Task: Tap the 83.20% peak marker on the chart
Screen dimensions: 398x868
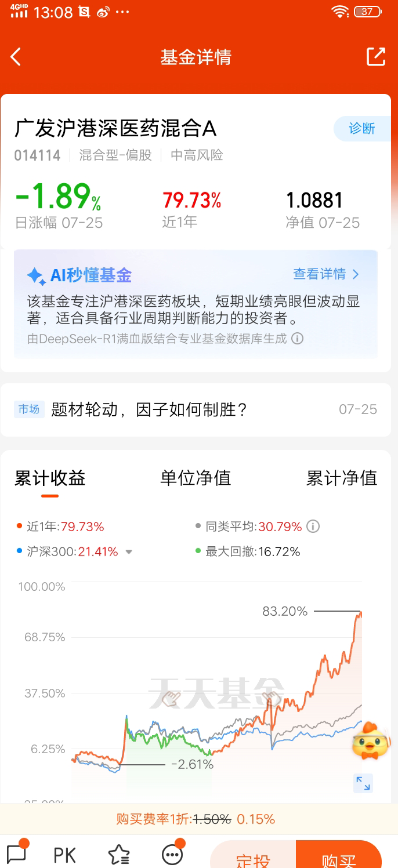Action: 285,611
